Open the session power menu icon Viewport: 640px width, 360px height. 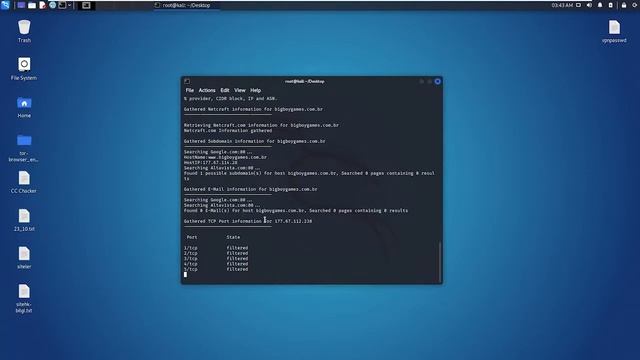pyautogui.click(x=635, y=5)
